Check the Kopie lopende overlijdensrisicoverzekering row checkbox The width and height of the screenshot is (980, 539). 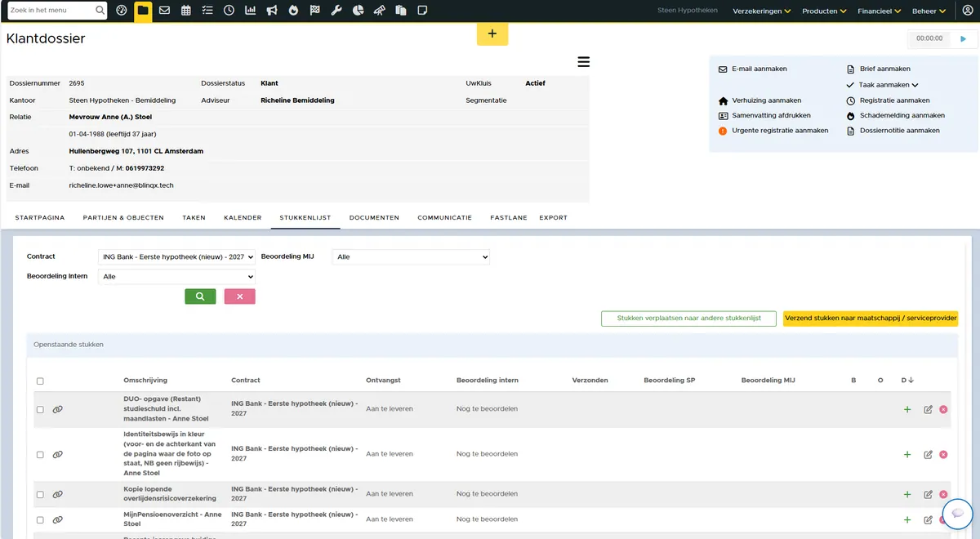click(40, 494)
